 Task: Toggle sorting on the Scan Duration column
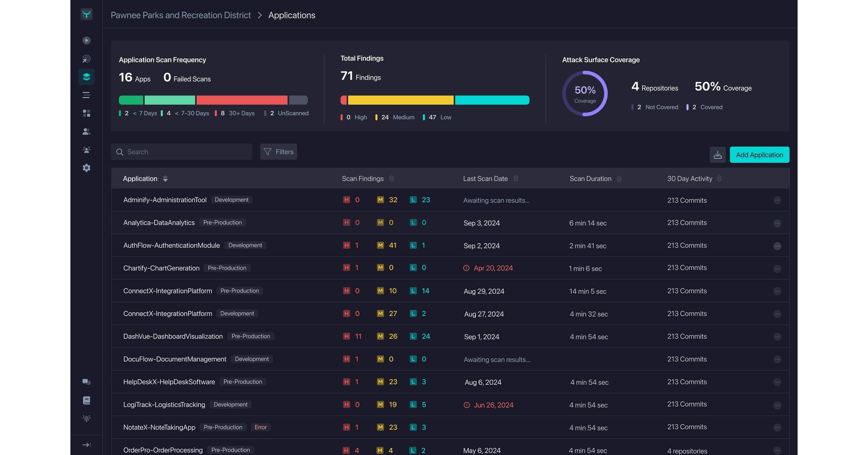click(x=619, y=179)
